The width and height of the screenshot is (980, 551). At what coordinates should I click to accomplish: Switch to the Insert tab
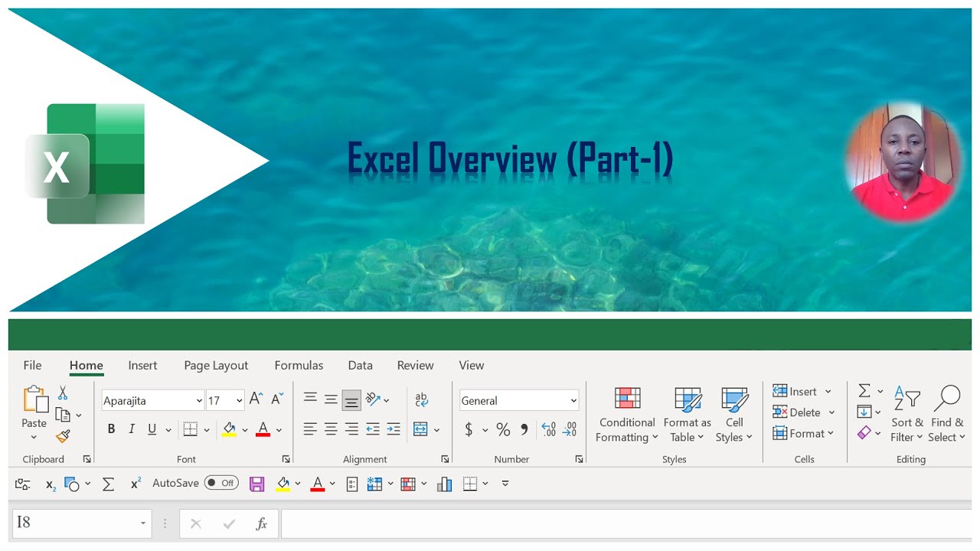click(142, 365)
